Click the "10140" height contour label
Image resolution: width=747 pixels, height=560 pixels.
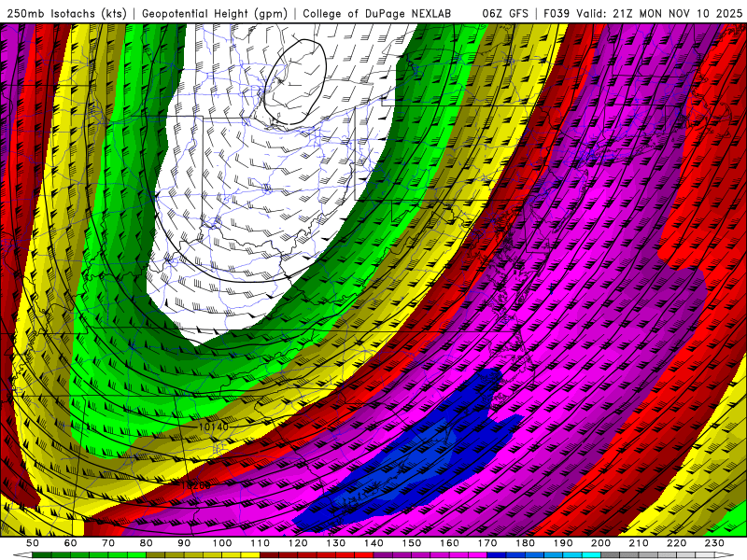[x=214, y=427]
